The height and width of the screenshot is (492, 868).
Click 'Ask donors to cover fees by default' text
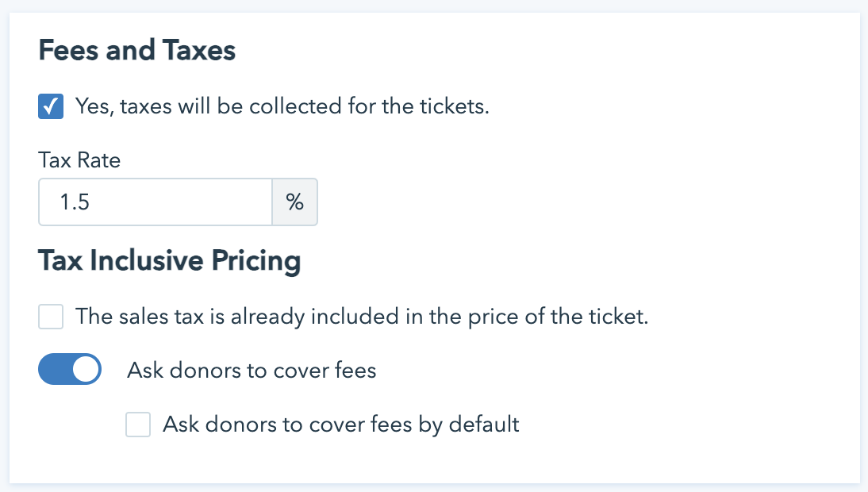click(x=341, y=425)
